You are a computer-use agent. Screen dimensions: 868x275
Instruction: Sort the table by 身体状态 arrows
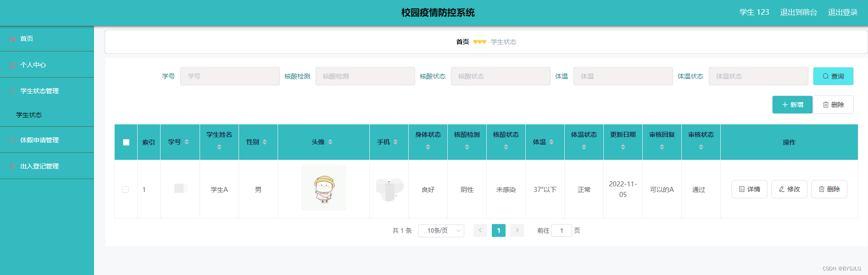click(428, 147)
